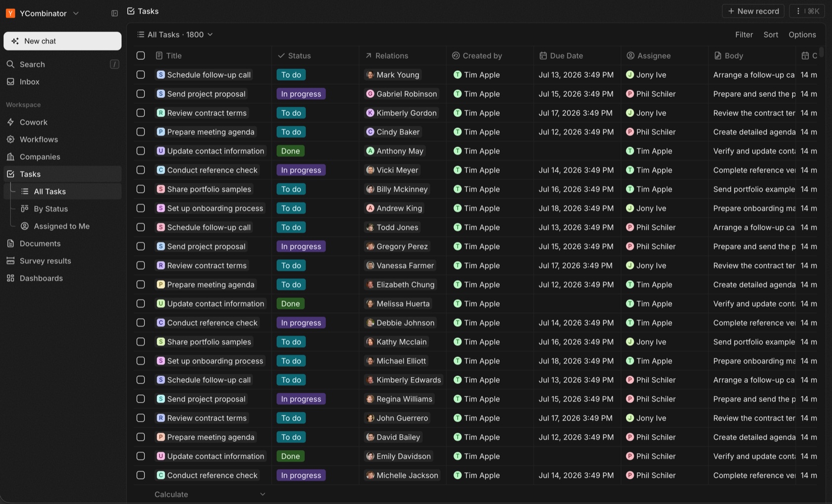Click the Body column document icon

[718, 55]
